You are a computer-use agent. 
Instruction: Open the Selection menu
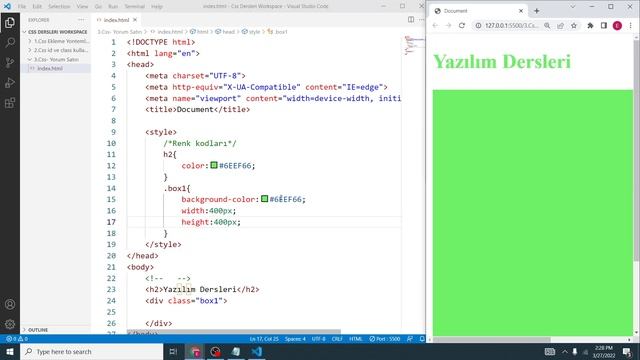[59, 7]
